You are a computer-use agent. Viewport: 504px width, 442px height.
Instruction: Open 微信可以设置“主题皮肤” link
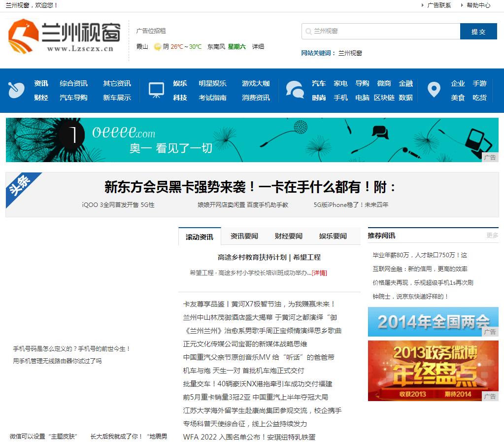coord(43,437)
